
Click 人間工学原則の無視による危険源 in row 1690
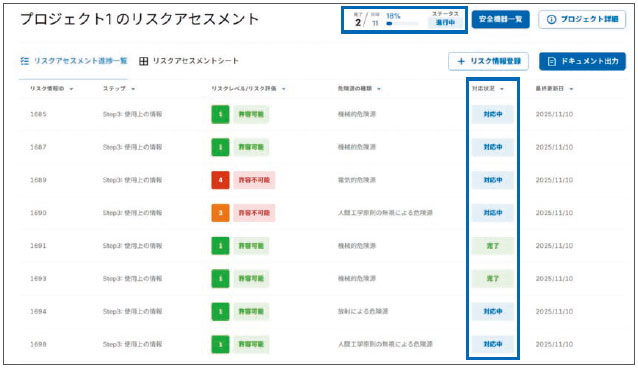(385, 213)
